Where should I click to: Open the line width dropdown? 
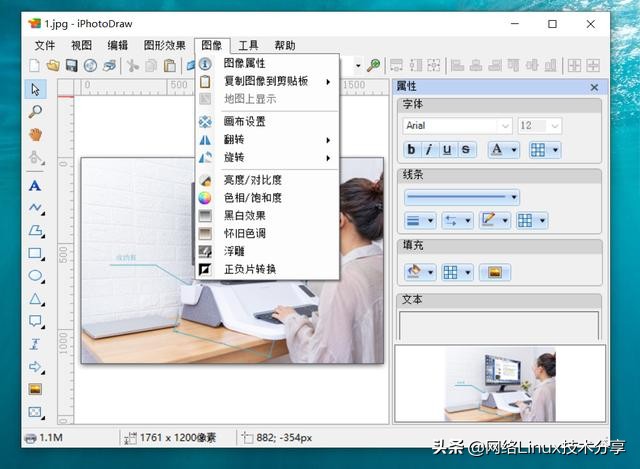(420, 221)
